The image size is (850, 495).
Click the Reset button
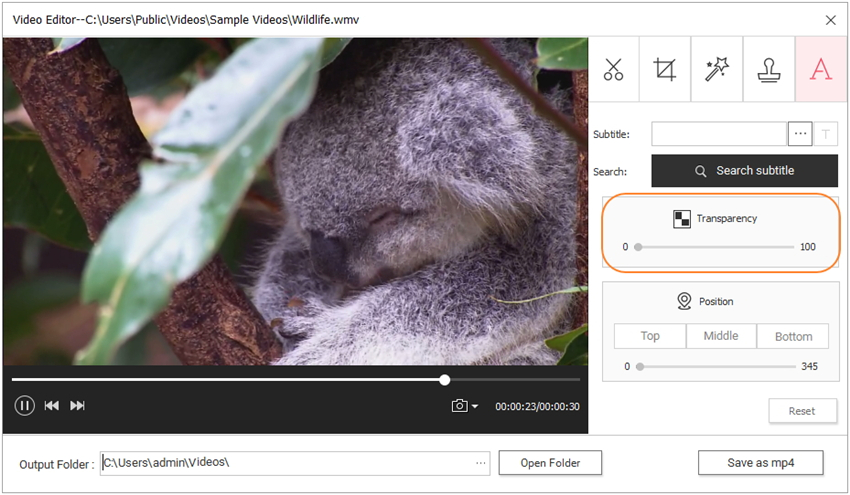(x=802, y=411)
